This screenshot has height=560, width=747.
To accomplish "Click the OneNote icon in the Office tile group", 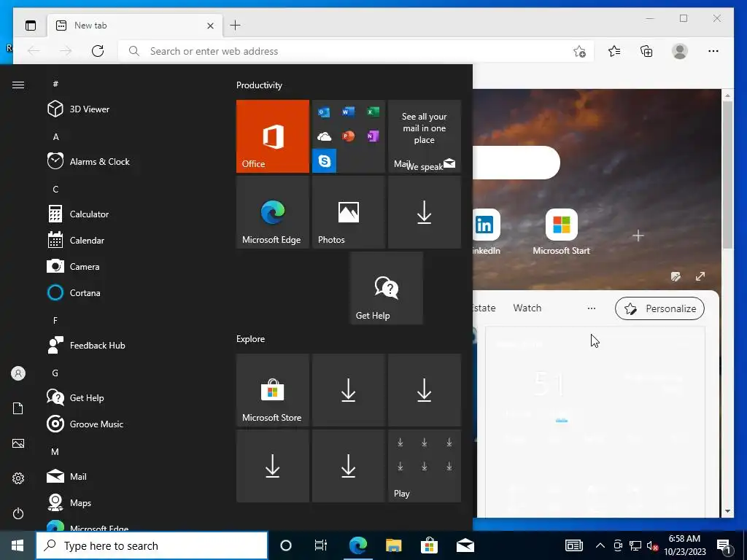I will [373, 136].
